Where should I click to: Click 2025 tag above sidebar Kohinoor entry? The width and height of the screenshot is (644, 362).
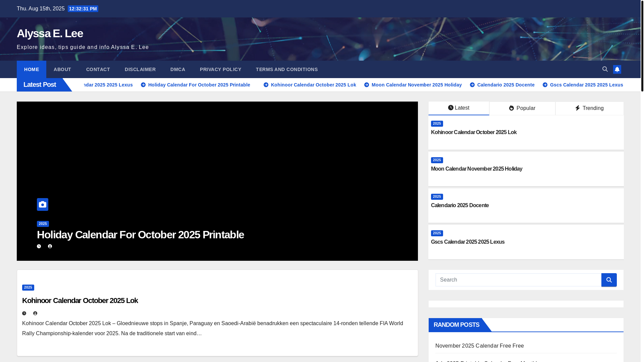point(437,124)
